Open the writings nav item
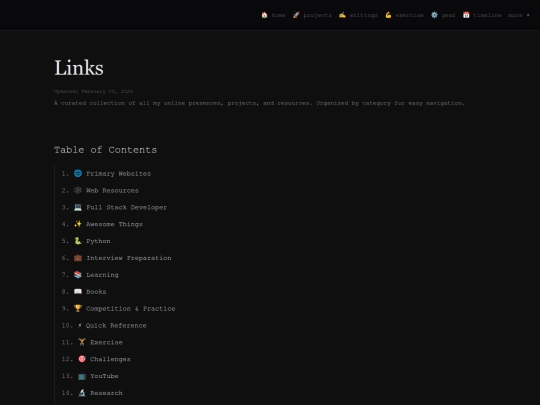 coord(358,15)
